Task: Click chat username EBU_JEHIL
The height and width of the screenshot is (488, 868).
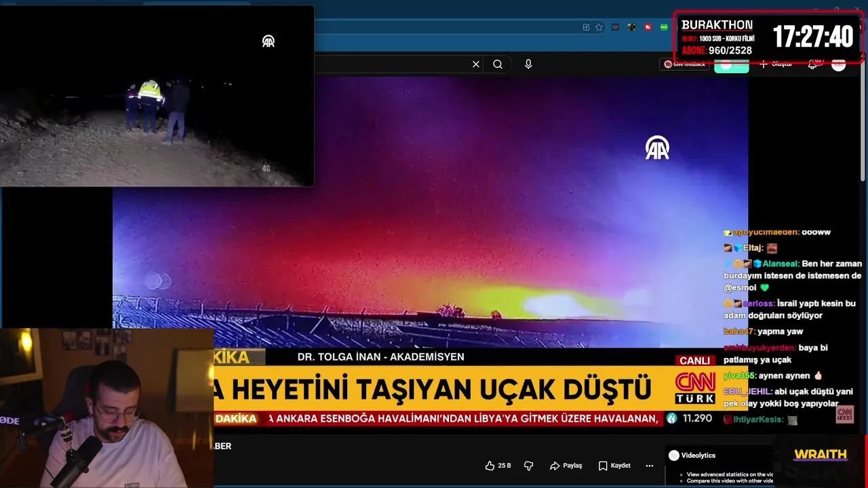Action: pos(748,392)
